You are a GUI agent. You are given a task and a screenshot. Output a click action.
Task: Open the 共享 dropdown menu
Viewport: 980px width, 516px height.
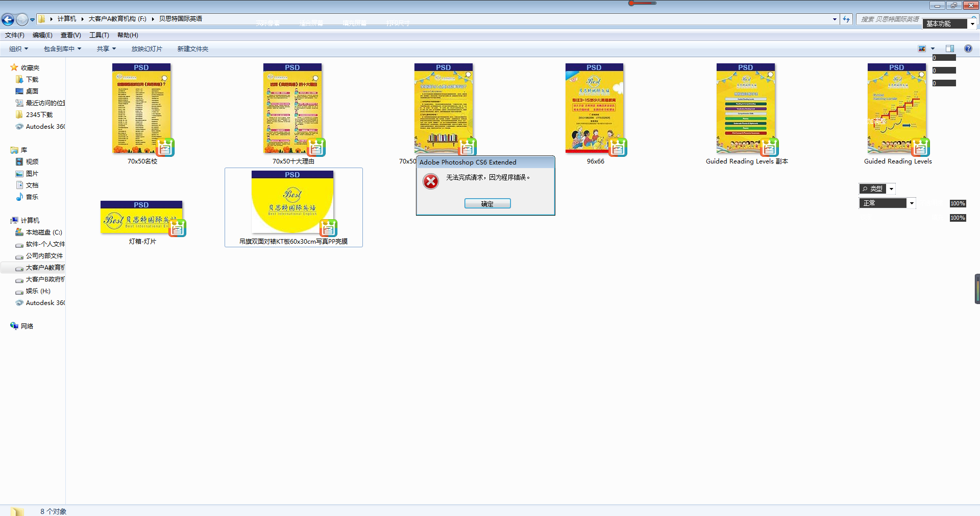pos(106,49)
